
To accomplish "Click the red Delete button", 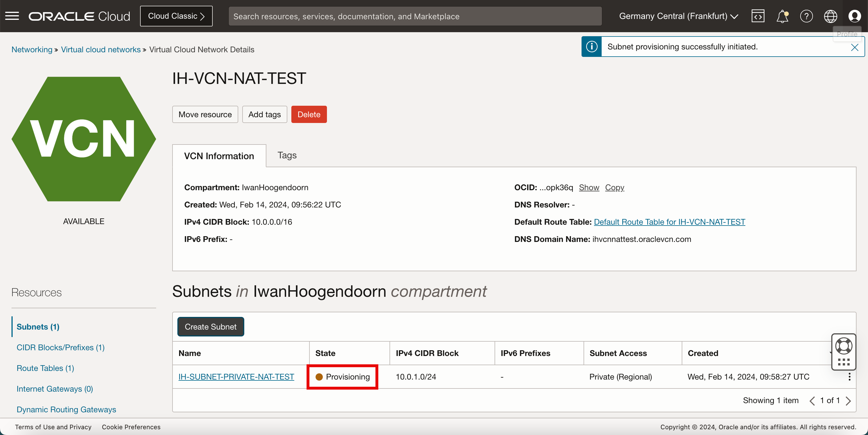I will click(x=309, y=114).
